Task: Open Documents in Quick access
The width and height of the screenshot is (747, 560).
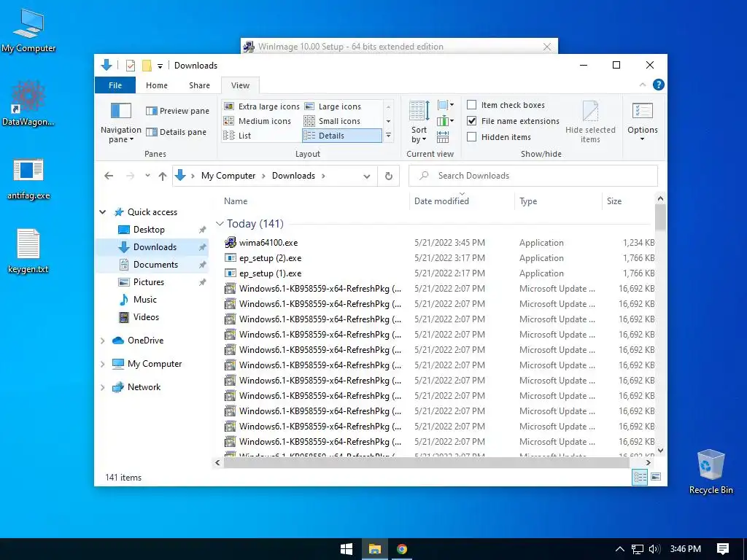Action: [x=155, y=264]
